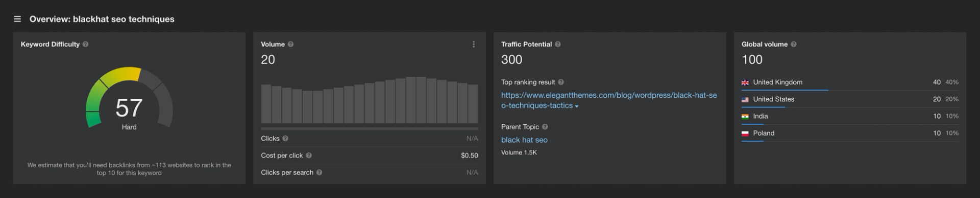
Task: Click the 'Hard' difficulty label
Action: [129, 127]
